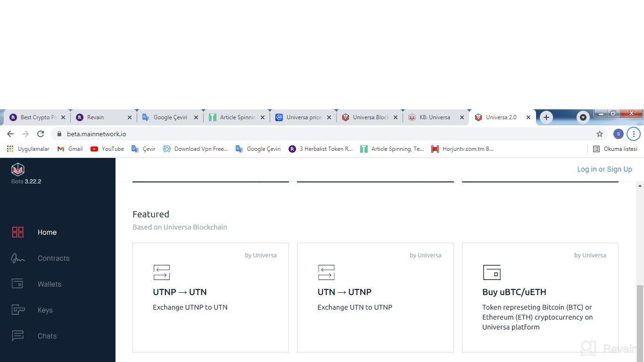Open tab search dropdown arrow
The height and width of the screenshot is (362, 644).
[x=583, y=117]
